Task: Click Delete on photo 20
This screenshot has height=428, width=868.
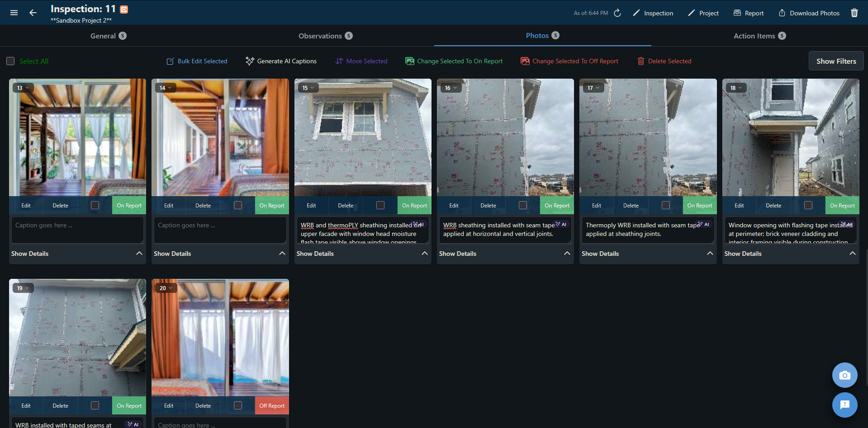Action: click(203, 405)
